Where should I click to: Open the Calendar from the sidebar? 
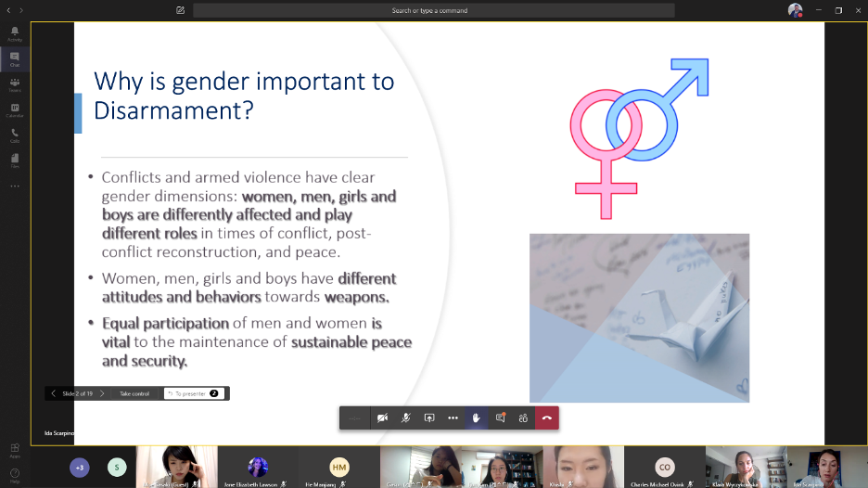coord(15,109)
